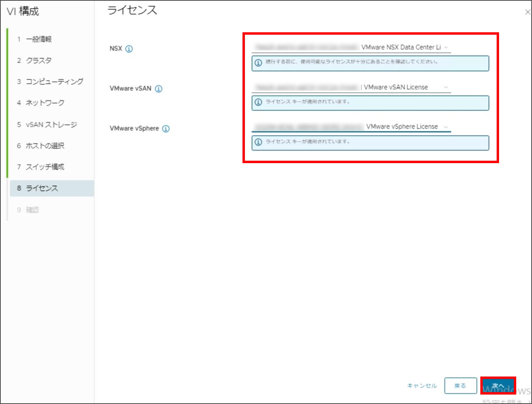Image resolution: width=532 pixels, height=404 pixels.
Task: Close the VI 構成 wizard dialog
Action: click(x=528, y=12)
